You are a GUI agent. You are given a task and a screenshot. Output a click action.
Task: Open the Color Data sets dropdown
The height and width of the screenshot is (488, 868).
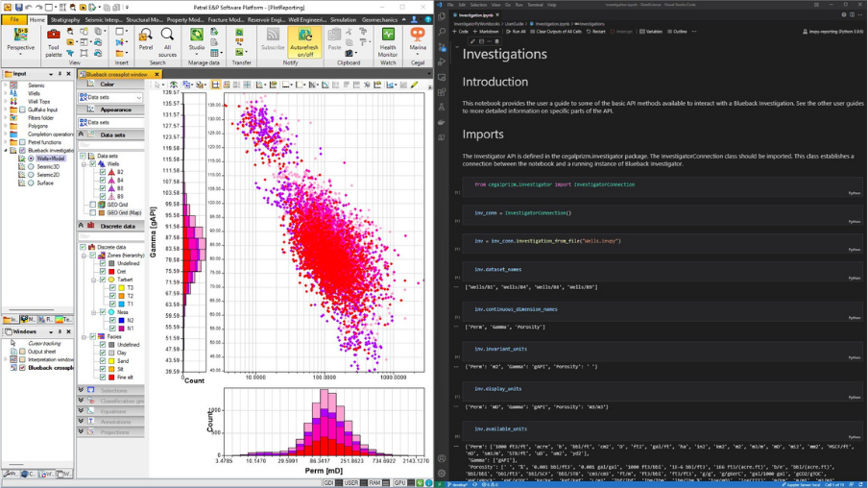coord(110,97)
